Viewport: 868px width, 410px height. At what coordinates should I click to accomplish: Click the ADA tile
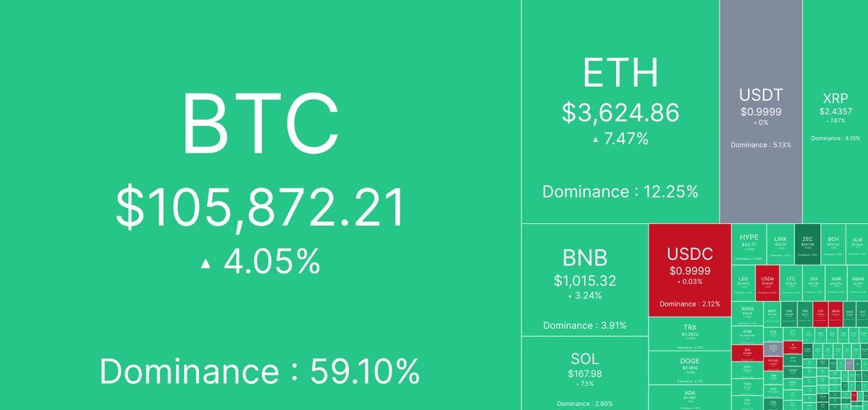point(690,397)
